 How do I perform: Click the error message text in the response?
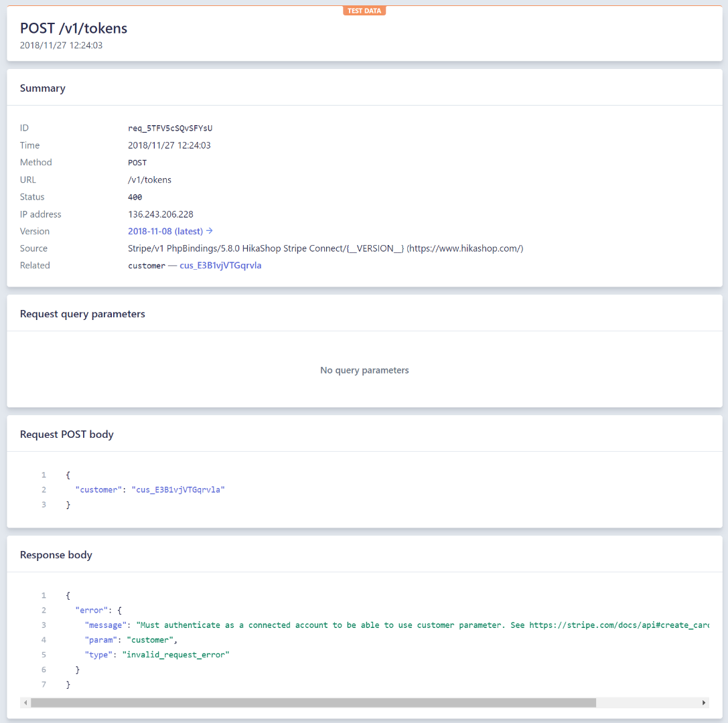point(422,625)
